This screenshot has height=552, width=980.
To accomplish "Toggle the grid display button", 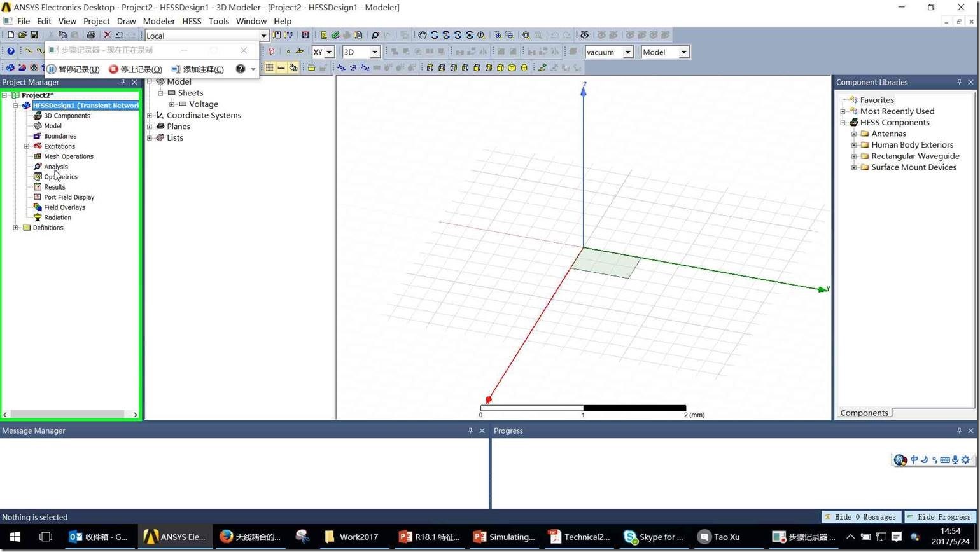I will pos(270,67).
